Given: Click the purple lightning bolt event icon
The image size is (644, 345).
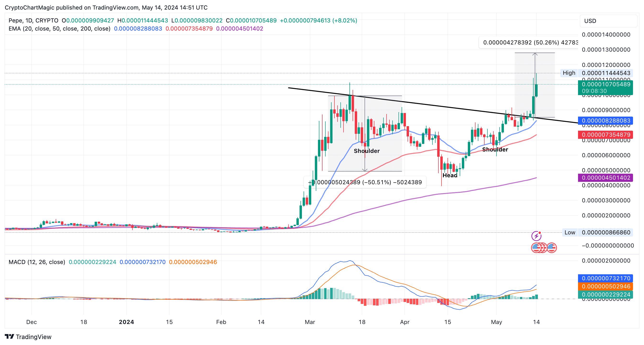Looking at the screenshot, I should coord(536,236).
